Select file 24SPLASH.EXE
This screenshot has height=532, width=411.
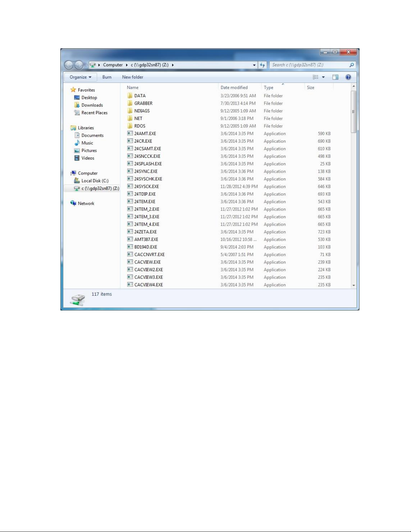click(148, 164)
